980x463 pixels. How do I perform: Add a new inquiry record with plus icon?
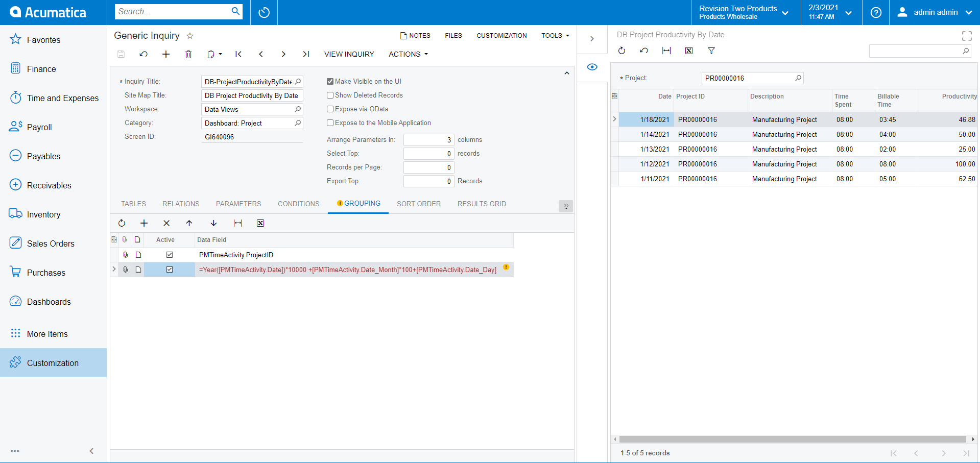(x=166, y=54)
